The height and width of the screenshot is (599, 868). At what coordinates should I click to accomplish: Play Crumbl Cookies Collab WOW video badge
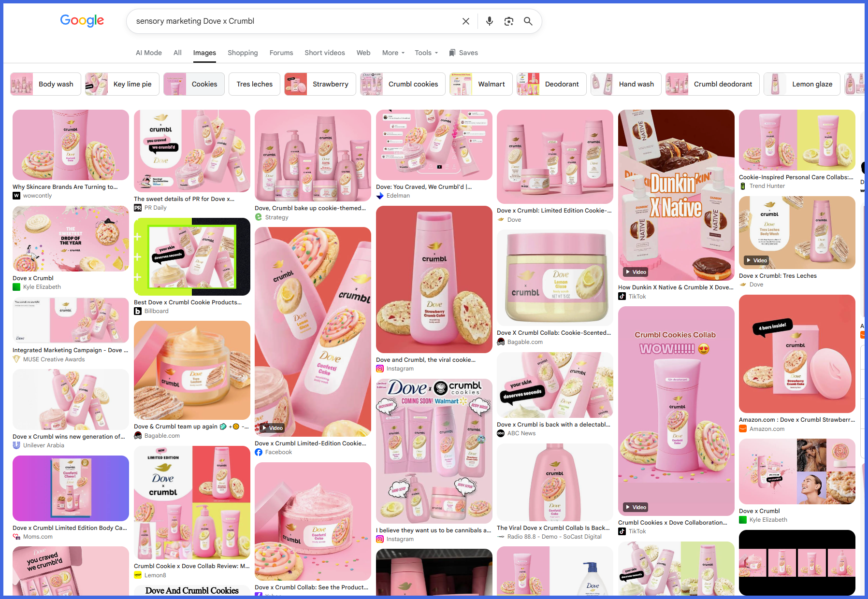(x=635, y=507)
